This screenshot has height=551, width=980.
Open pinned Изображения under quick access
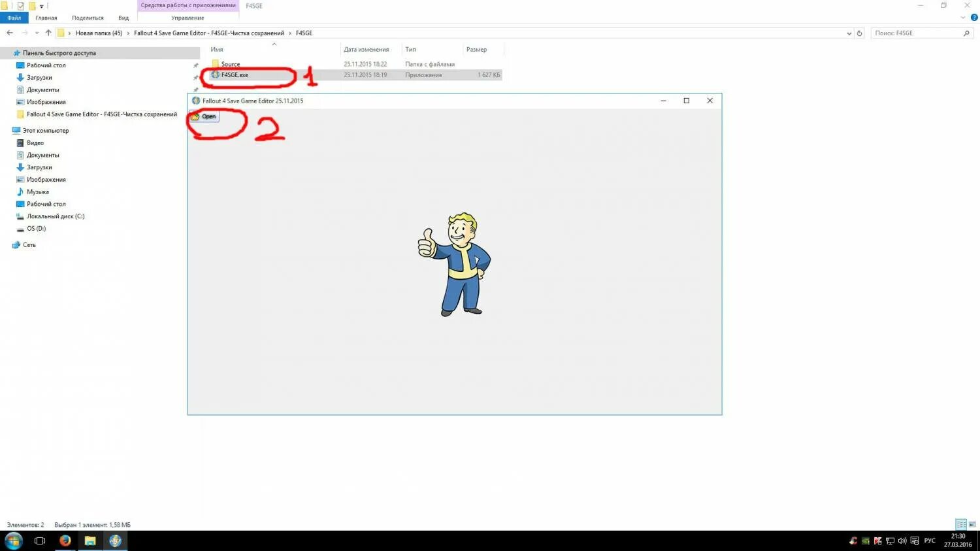pos(46,102)
